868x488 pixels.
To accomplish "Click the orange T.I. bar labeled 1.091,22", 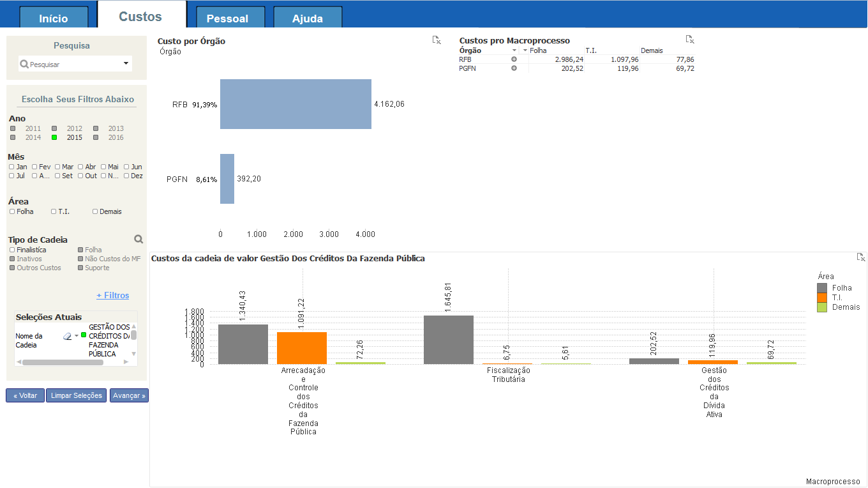I will pyautogui.click(x=302, y=348).
